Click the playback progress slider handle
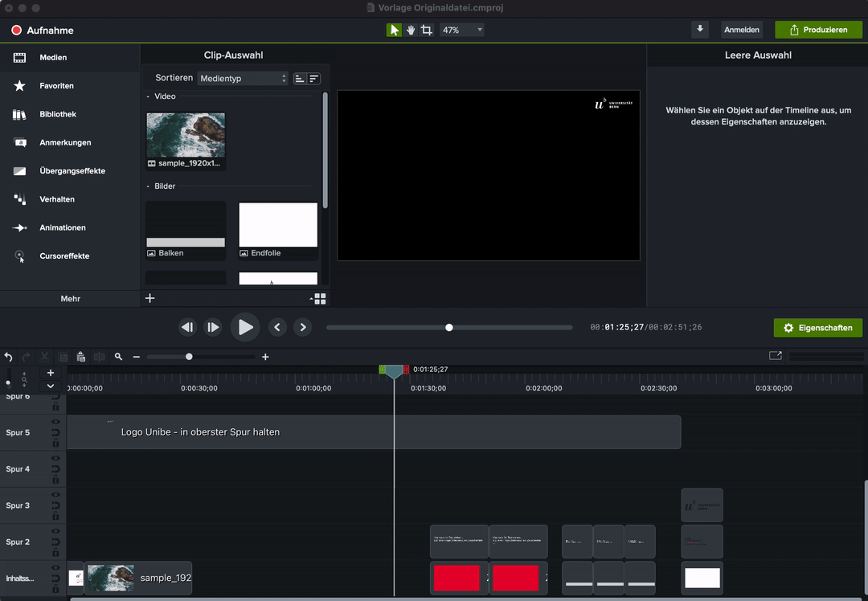The height and width of the screenshot is (601, 868). 449,328
